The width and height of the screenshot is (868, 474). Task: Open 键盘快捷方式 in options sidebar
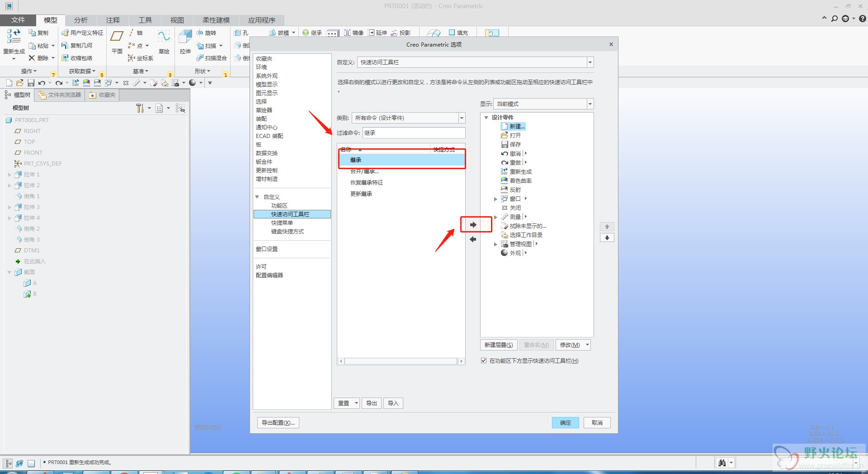(288, 232)
